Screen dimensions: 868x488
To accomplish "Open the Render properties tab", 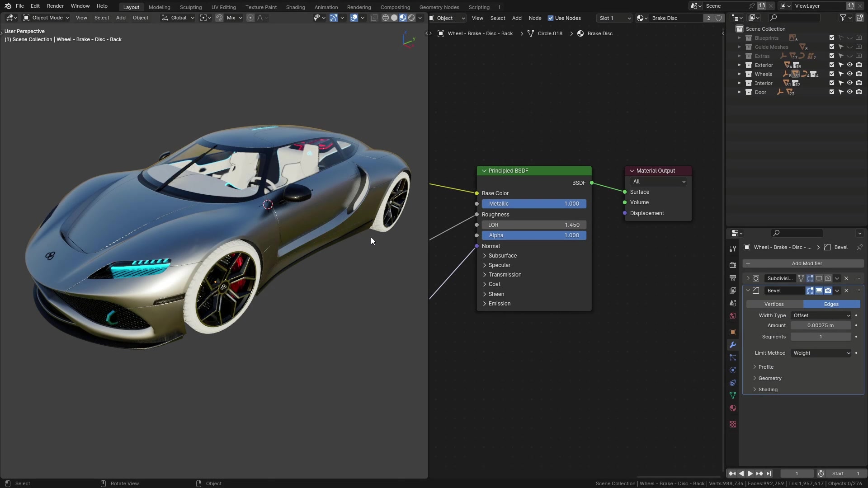I will pos(733,265).
